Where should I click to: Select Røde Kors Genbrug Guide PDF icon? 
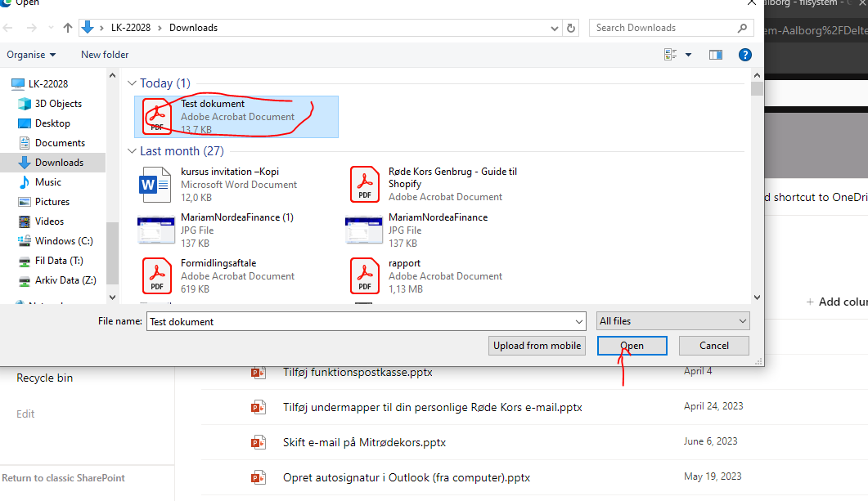coord(365,184)
